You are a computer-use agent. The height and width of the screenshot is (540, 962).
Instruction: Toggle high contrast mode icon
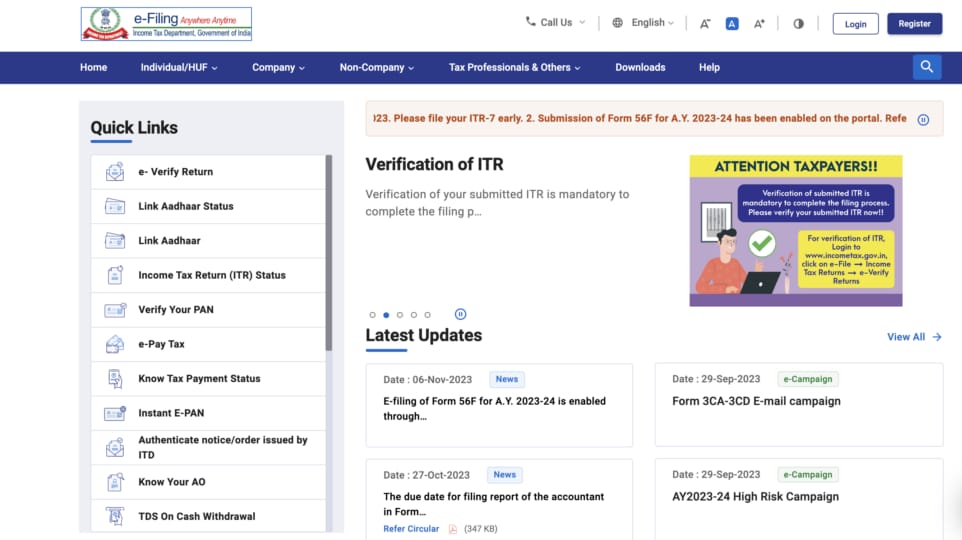pos(798,24)
